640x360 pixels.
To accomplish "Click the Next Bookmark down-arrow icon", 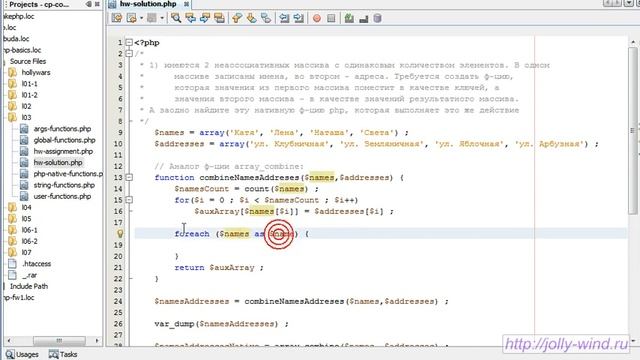I will pos(251,18).
